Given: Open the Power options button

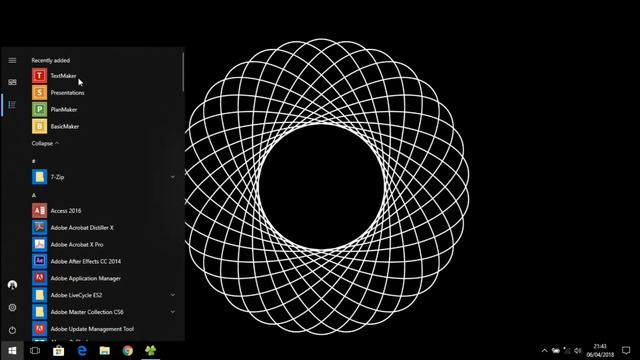Looking at the screenshot, I should click(12, 330).
